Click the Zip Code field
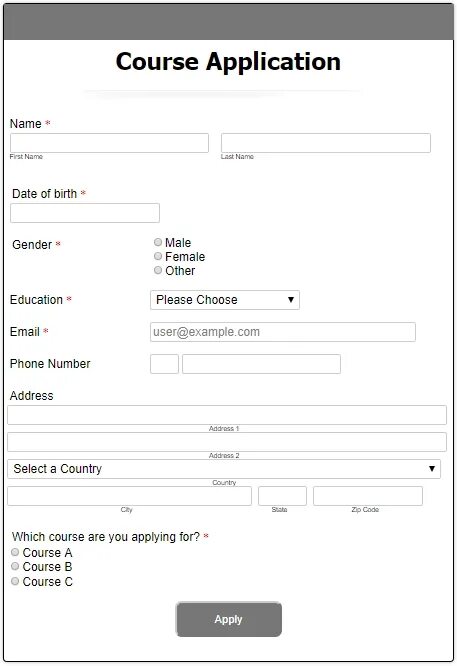This screenshot has height=666, width=457. [x=368, y=496]
